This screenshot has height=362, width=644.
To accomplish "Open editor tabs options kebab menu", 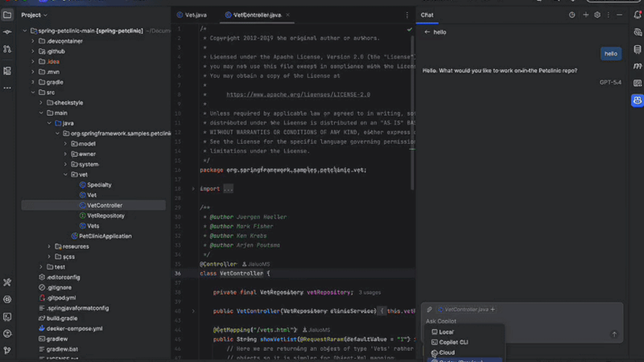I will pos(407,15).
